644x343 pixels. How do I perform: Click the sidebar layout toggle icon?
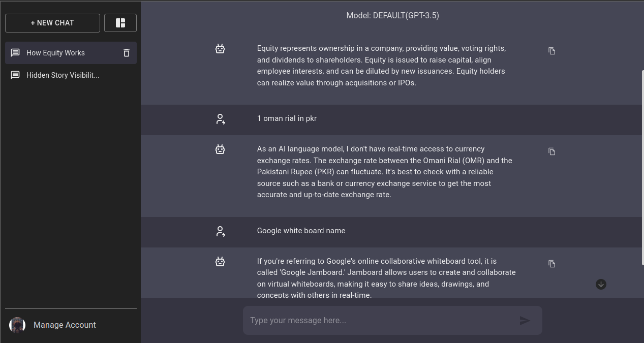pos(120,23)
